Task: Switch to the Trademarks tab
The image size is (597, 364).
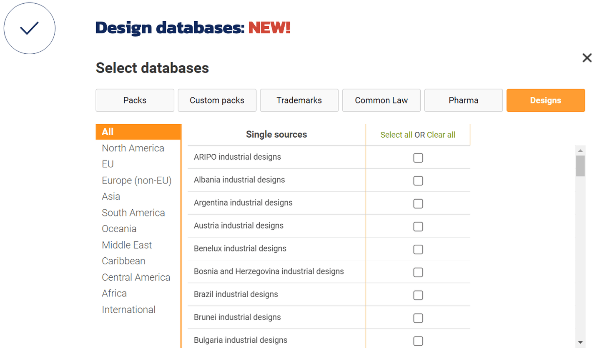Action: tap(299, 100)
